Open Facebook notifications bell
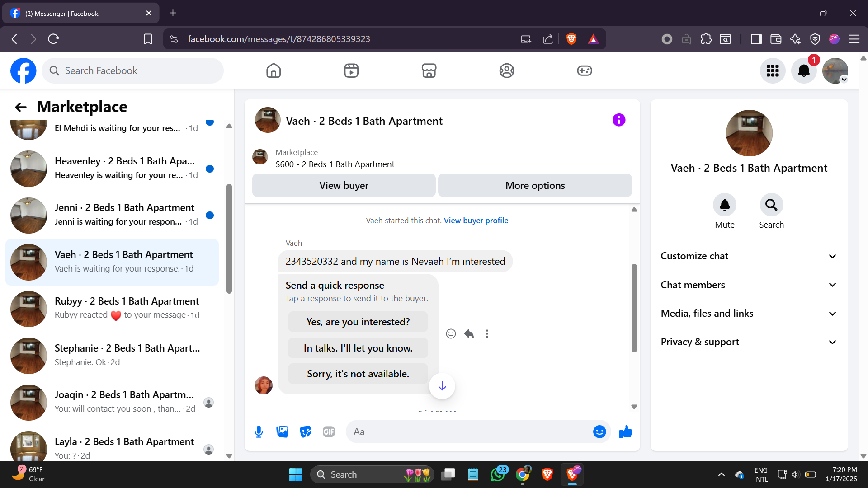 click(x=803, y=71)
